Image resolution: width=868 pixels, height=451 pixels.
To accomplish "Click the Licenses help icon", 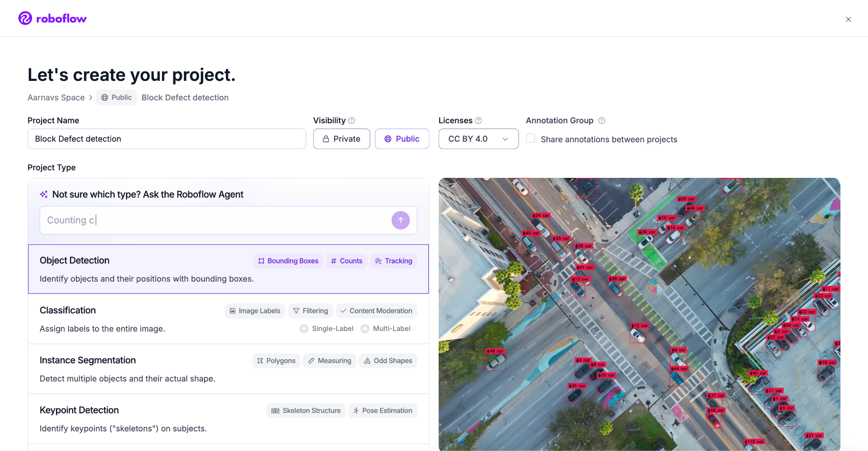I will tap(479, 121).
